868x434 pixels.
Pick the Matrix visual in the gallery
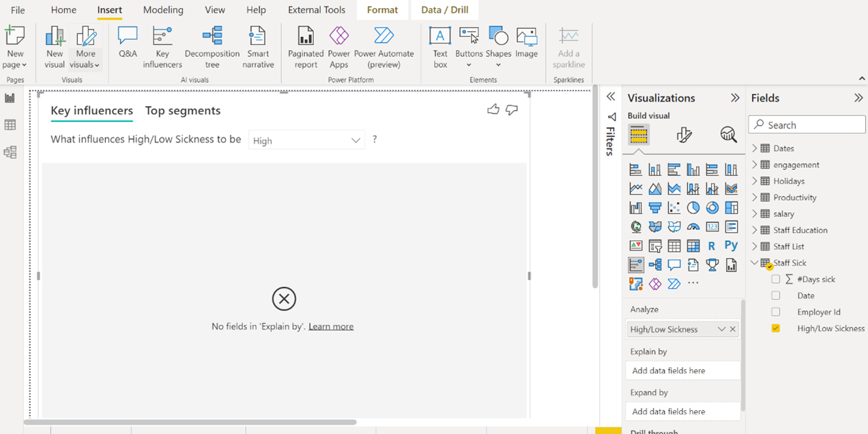(693, 246)
